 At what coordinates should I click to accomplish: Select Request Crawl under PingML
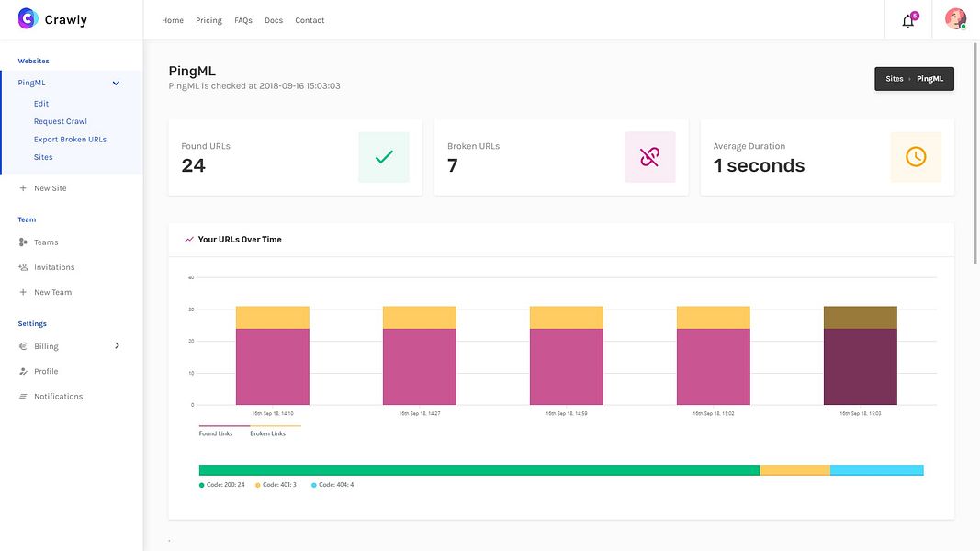point(60,121)
